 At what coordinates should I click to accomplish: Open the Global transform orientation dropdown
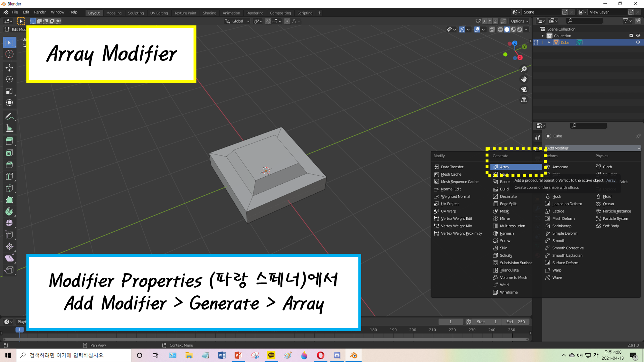(238, 21)
